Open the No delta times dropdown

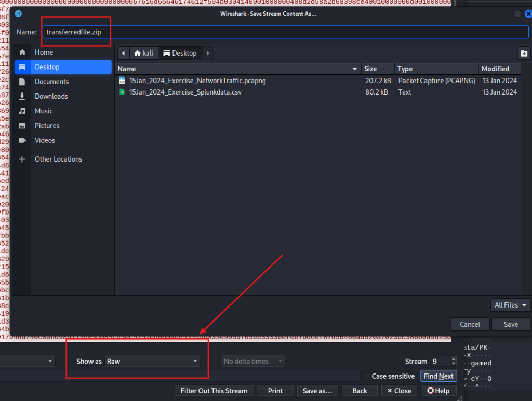(254, 362)
